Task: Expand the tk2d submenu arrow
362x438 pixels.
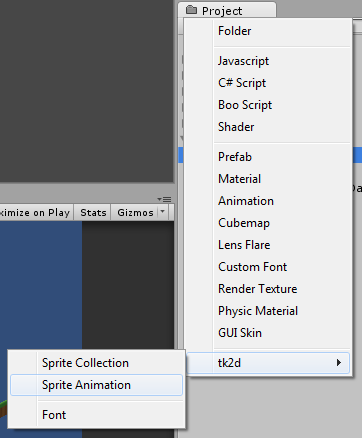Action: tap(339, 362)
